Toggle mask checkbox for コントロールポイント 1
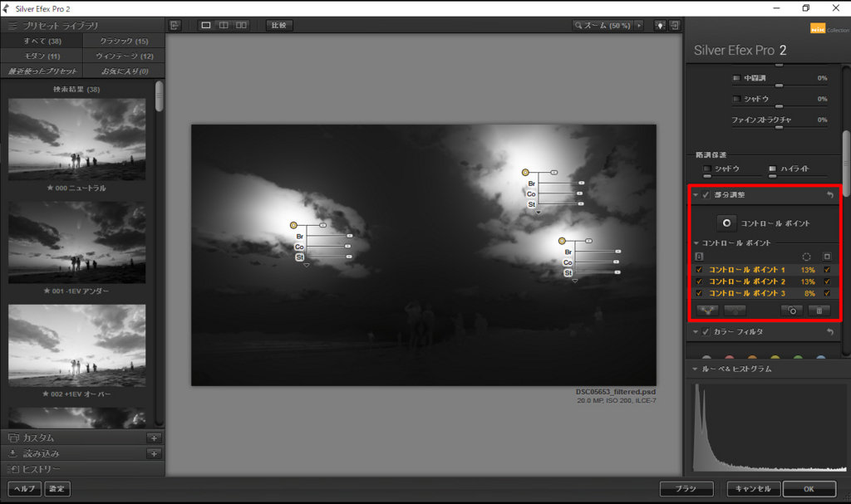 [x=827, y=270]
